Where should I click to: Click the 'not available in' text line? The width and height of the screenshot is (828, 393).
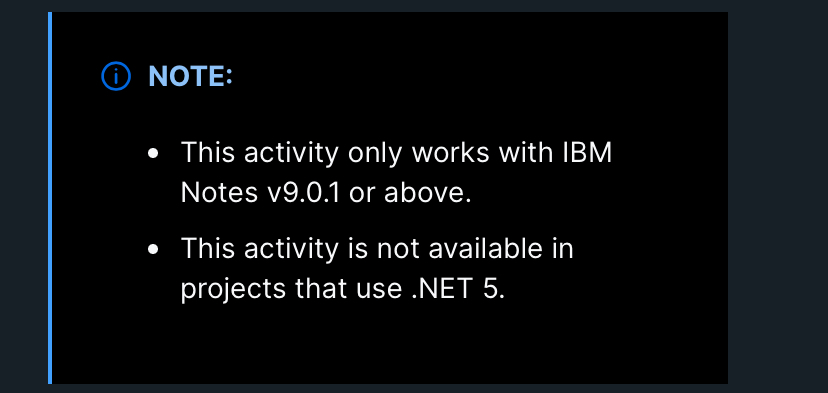point(377,249)
